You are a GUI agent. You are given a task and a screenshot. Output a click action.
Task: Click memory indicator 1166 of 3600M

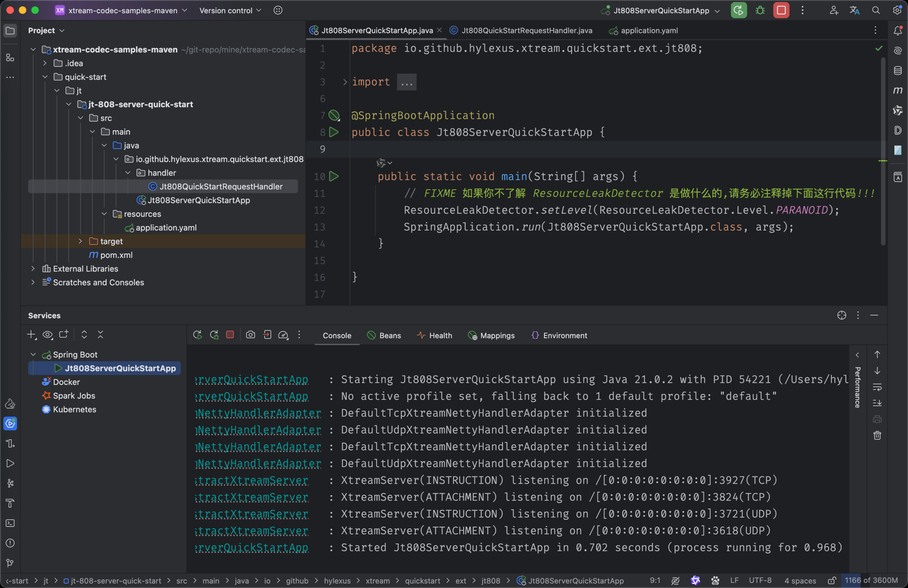[x=871, y=581]
